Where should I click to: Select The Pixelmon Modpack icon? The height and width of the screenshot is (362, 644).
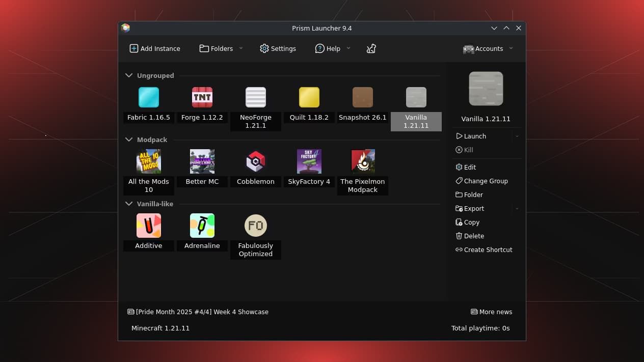tap(363, 161)
